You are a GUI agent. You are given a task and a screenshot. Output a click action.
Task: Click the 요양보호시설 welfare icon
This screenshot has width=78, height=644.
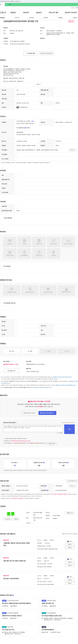[x=39, y=253]
